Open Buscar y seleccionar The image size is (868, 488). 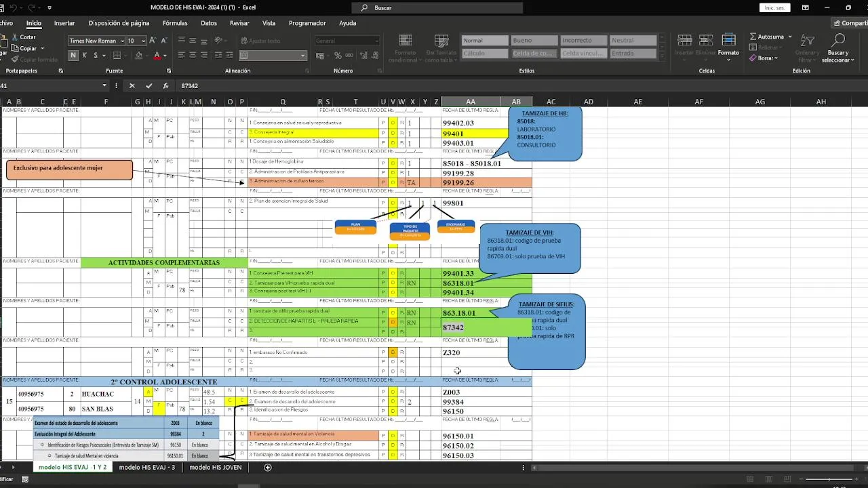[838, 48]
